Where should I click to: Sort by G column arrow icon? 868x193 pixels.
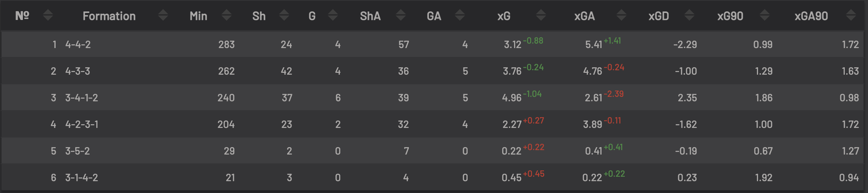(x=333, y=16)
